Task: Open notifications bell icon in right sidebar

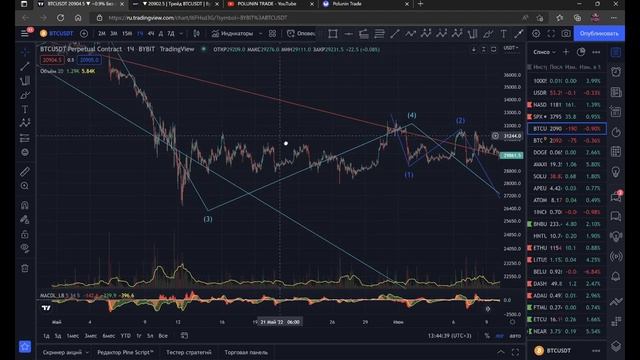Action: click(x=616, y=277)
